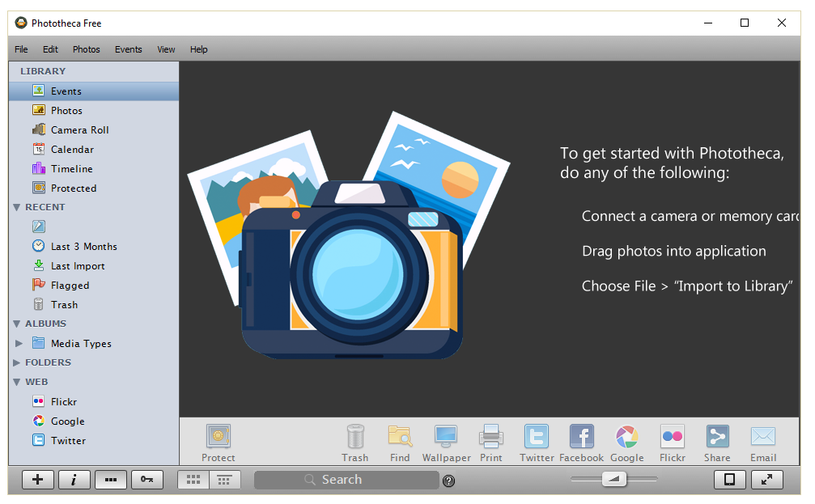The width and height of the screenshot is (815, 504).
Task: Click the Trash bin toolbar icon
Action: 354,438
